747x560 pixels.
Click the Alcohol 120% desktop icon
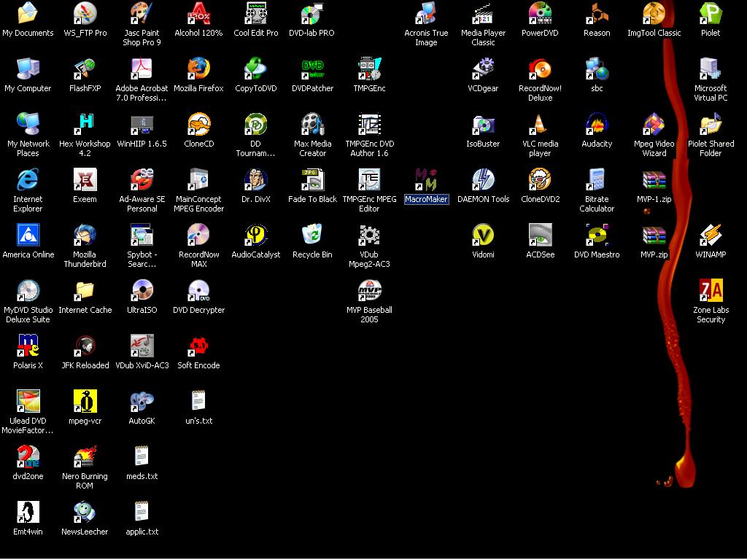198,13
